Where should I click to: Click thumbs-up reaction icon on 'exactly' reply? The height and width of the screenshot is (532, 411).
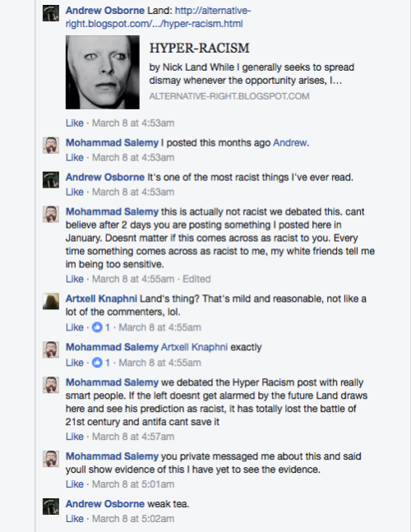coord(97,363)
